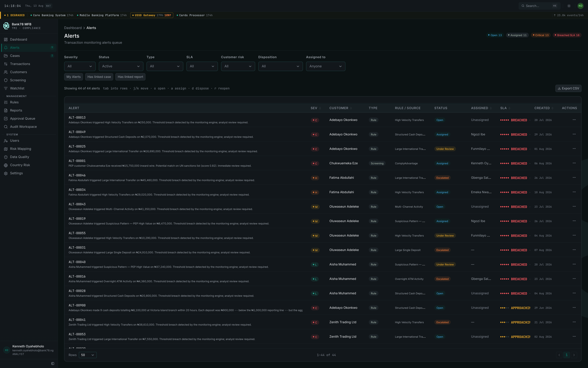
Task: Open Screening shield icon in sidebar
Action: (x=6, y=80)
